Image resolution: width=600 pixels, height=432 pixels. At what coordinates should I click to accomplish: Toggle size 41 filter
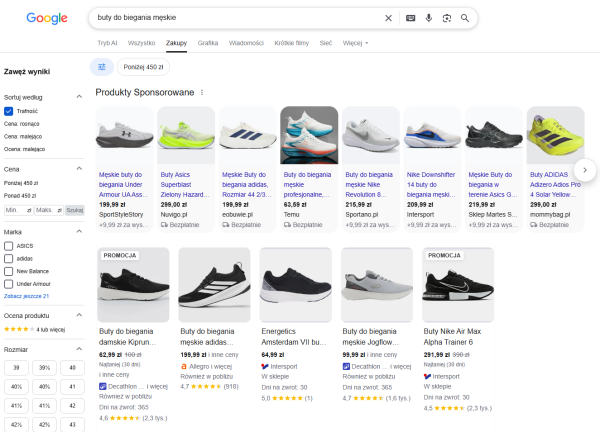point(72,387)
